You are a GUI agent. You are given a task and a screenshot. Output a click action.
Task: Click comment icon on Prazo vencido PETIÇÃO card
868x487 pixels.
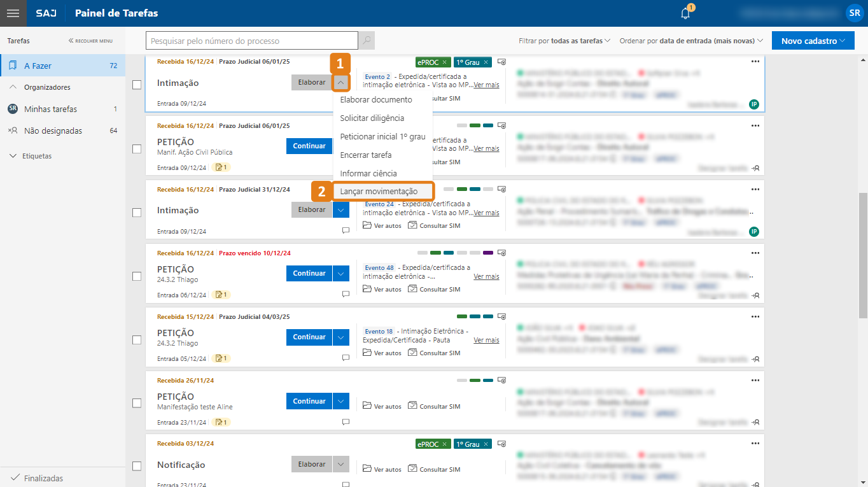coord(346,294)
